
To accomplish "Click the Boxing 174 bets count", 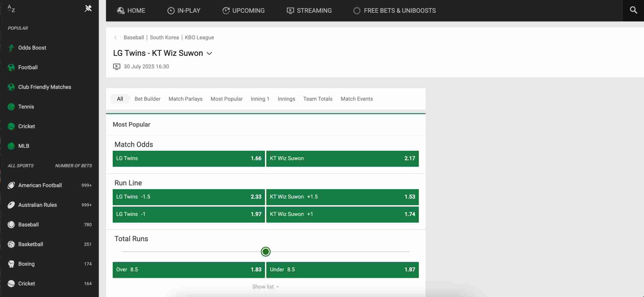I will 88,264.
